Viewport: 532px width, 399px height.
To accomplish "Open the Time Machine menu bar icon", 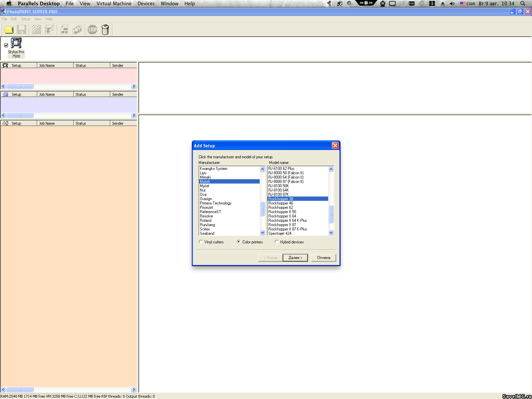I will (x=422, y=4).
